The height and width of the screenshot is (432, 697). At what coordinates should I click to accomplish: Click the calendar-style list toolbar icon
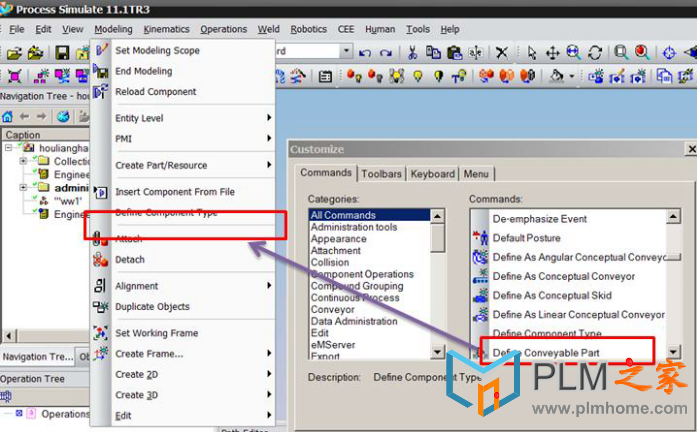pos(325,76)
